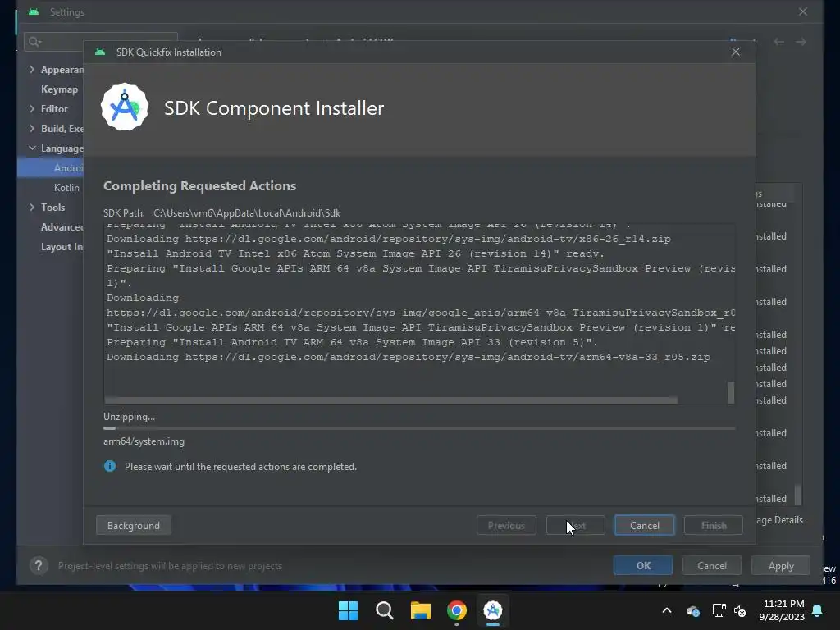
Task: Click the unzipping progress bar
Action: tap(419, 428)
